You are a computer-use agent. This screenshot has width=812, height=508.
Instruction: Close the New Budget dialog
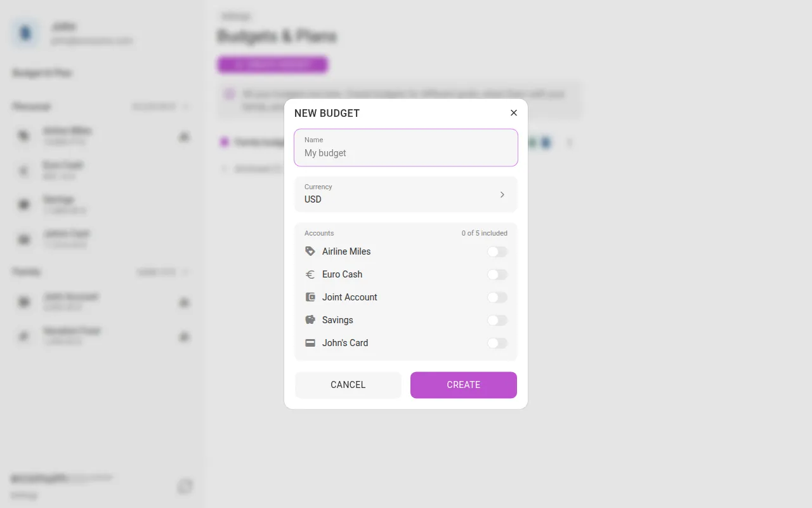click(514, 113)
